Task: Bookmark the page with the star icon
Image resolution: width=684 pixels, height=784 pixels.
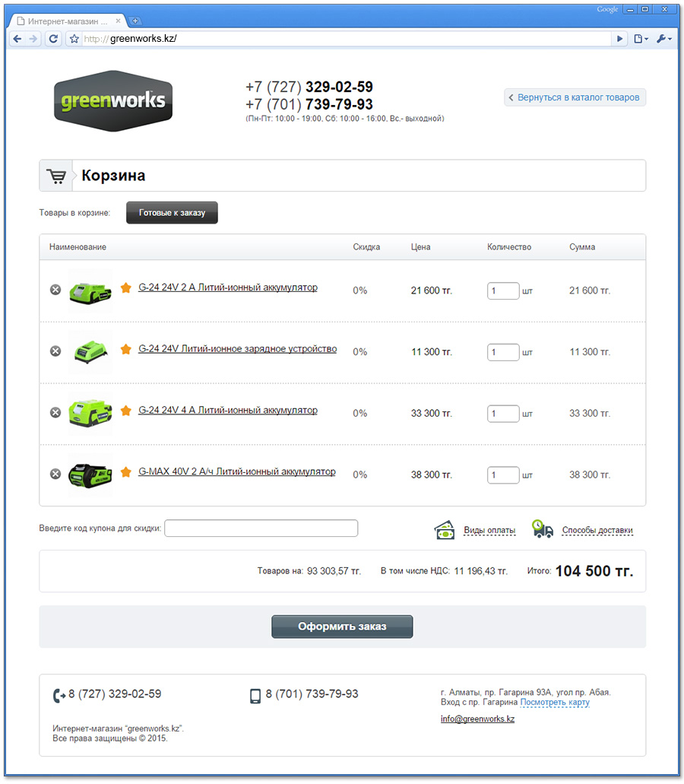Action: click(74, 39)
